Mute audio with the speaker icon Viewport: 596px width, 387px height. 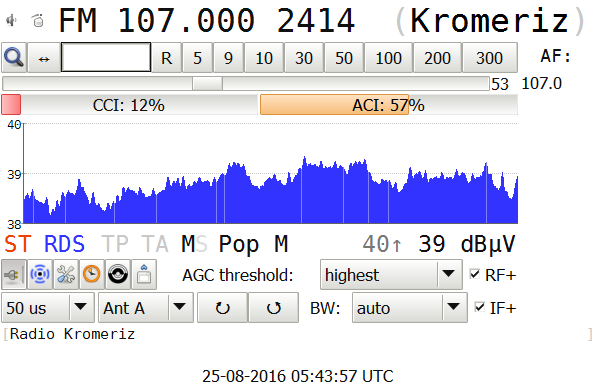[x=11, y=20]
